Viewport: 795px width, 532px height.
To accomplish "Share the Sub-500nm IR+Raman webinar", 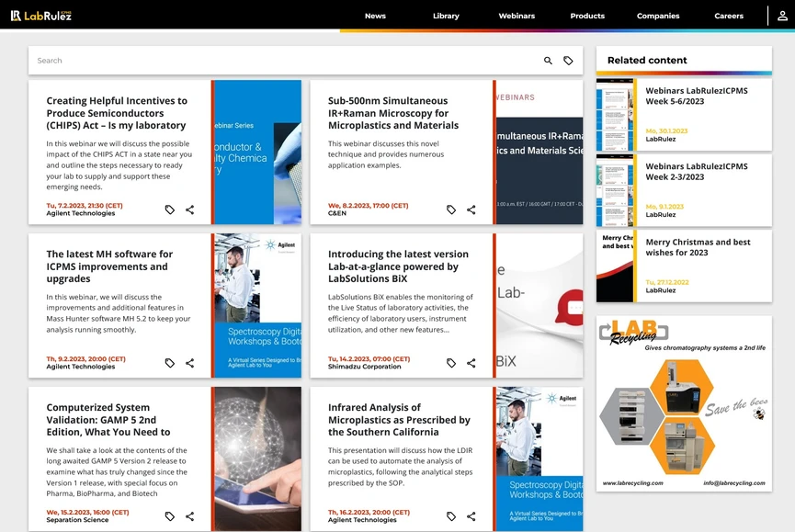I will coord(471,209).
